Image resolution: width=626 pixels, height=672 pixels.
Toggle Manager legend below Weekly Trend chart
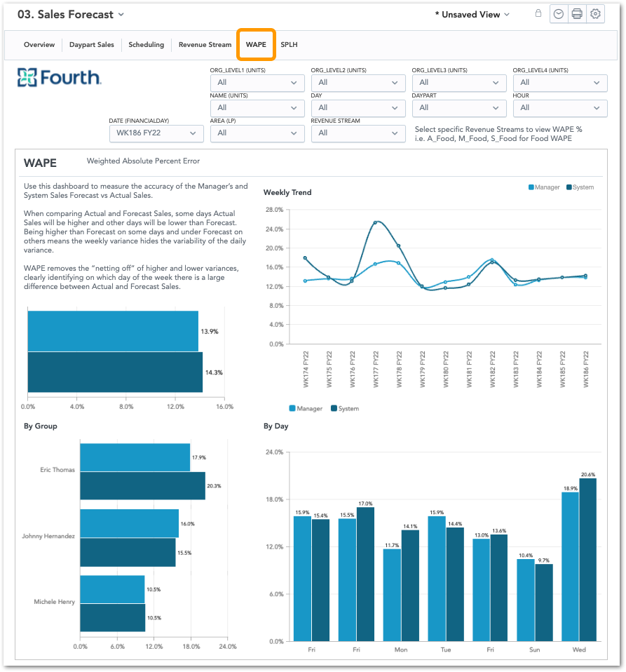(306, 408)
